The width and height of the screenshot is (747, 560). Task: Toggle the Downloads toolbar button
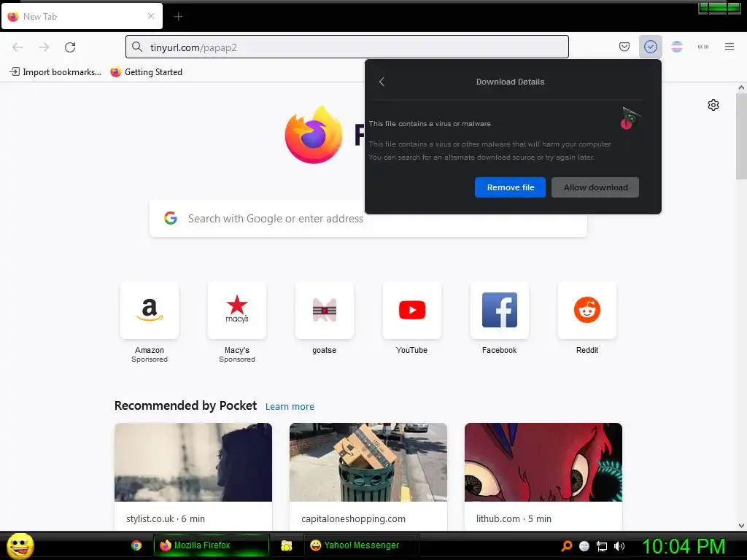click(650, 47)
